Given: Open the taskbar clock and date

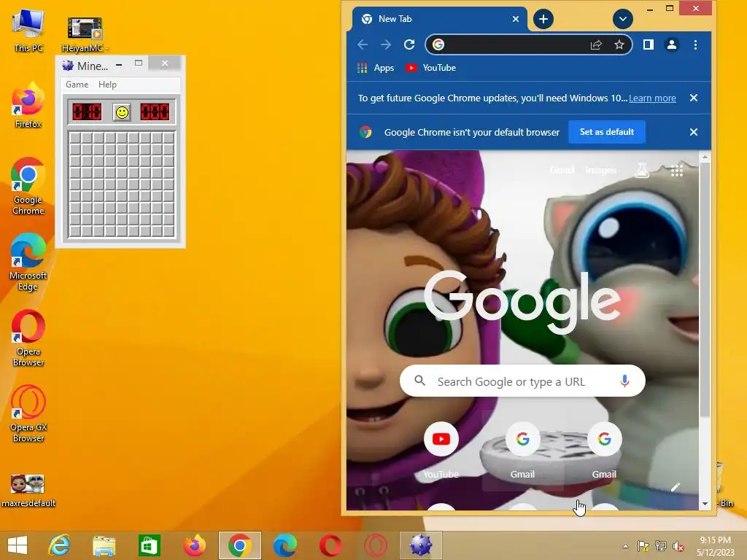Looking at the screenshot, I should [x=715, y=545].
